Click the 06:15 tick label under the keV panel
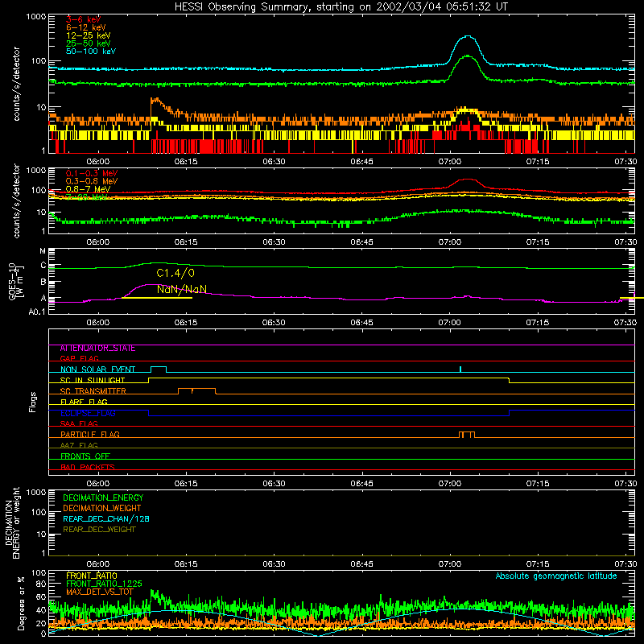This screenshot has height=644, width=644. [186, 162]
